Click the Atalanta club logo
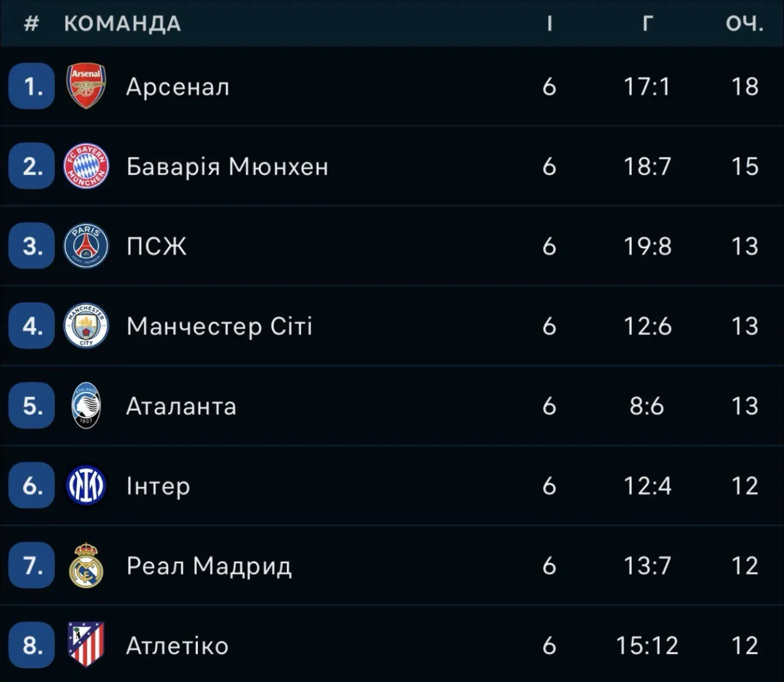 click(86, 406)
